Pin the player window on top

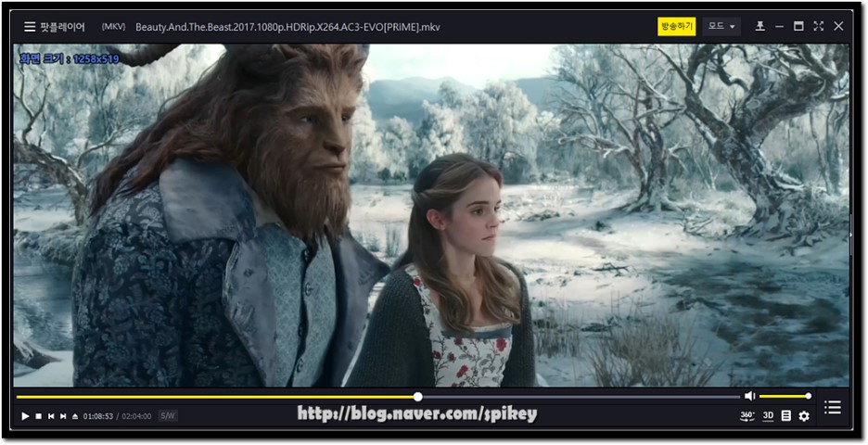point(760,26)
